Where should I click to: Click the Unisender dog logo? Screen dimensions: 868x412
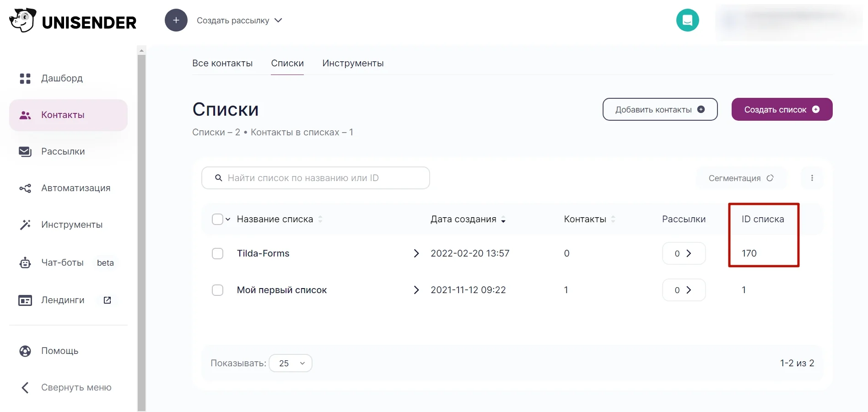tap(22, 20)
